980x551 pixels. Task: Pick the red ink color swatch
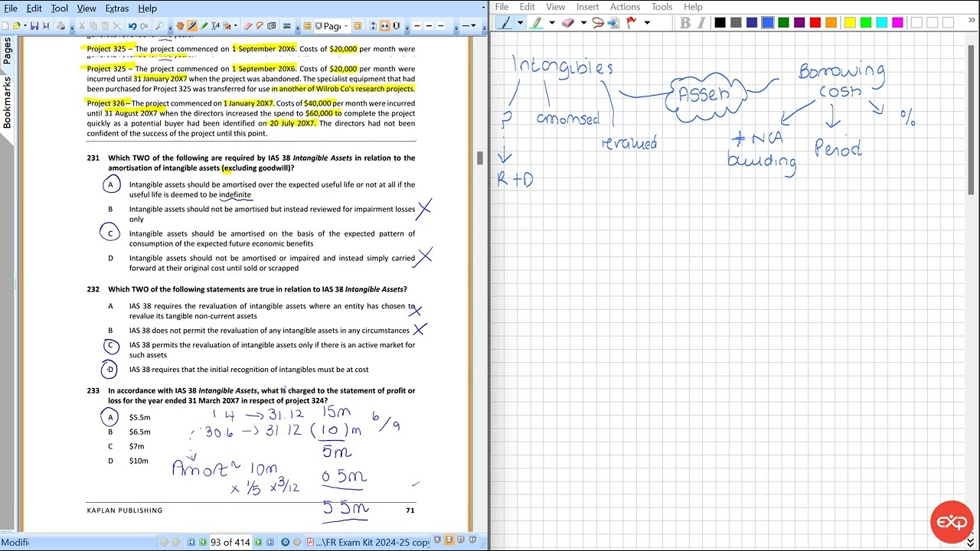815,23
